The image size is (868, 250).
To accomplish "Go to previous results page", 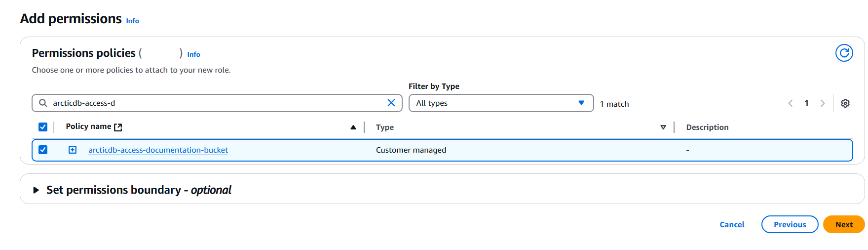I will coord(791,103).
